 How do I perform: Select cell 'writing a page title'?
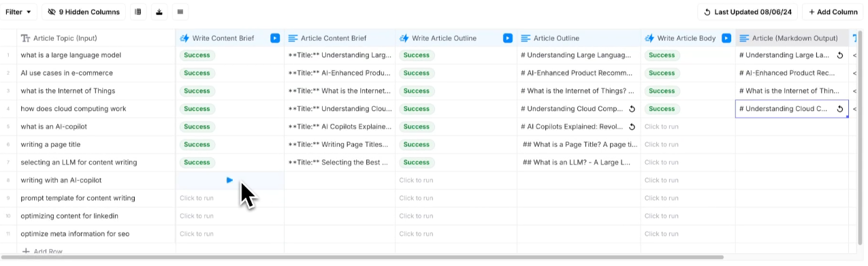(96, 144)
